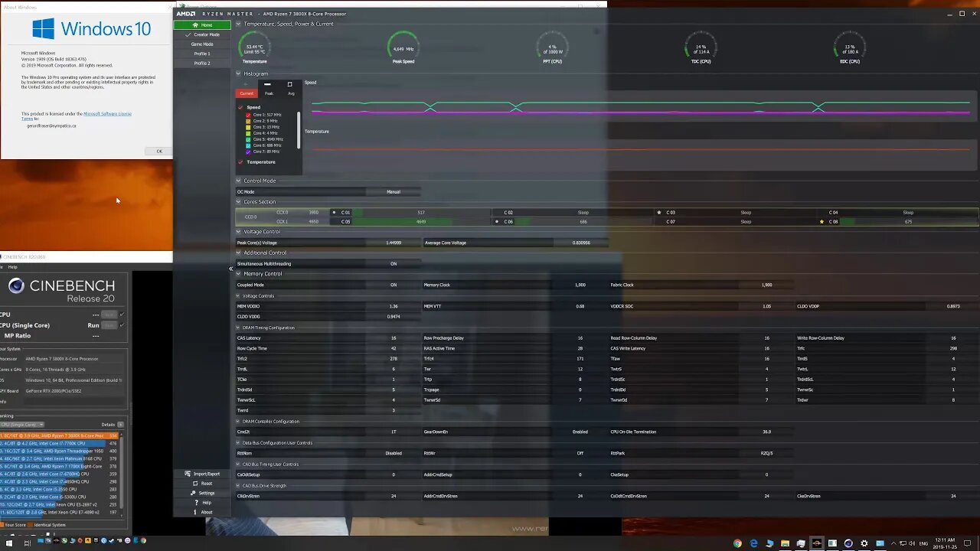The height and width of the screenshot is (551, 980).
Task: Open the Cinebench Help menu
Action: [12, 267]
